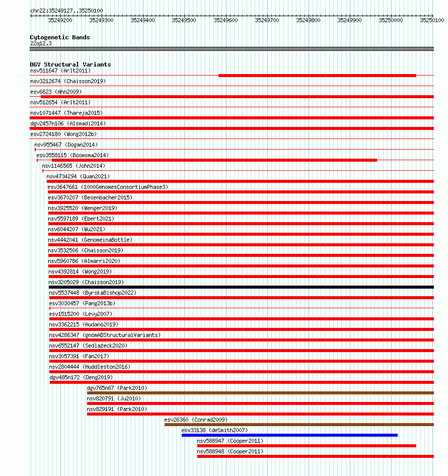The height and width of the screenshot is (476, 448).
Task: Click the red nsv511647 variant bar
Action: 317,76
